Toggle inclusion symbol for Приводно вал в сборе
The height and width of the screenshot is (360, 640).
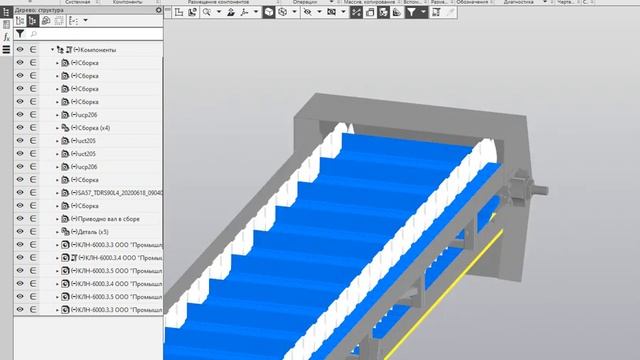tap(33, 218)
